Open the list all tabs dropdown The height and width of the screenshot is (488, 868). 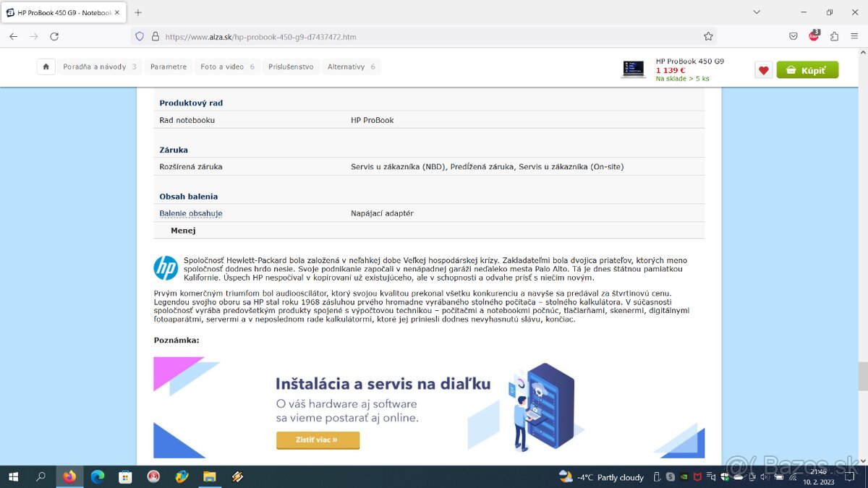(757, 12)
